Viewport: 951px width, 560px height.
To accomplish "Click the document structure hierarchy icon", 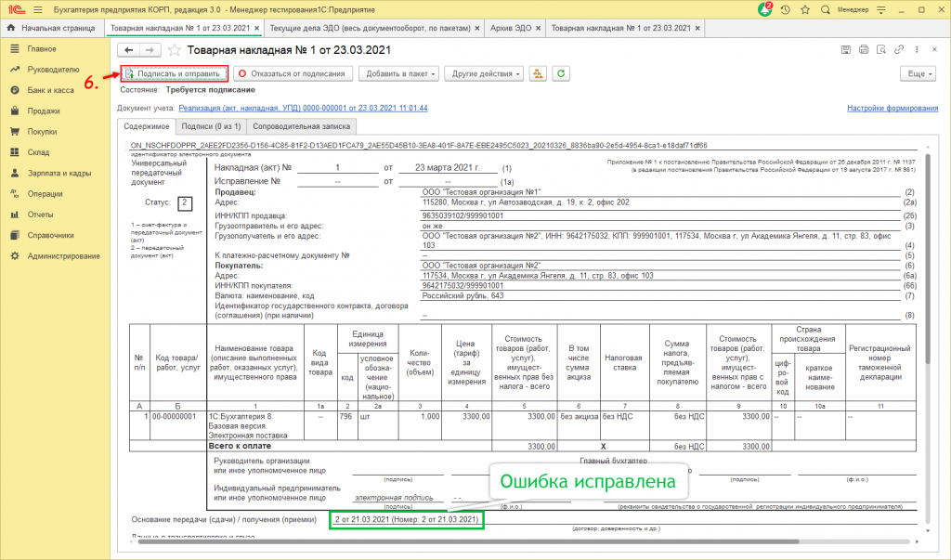I will coord(540,73).
